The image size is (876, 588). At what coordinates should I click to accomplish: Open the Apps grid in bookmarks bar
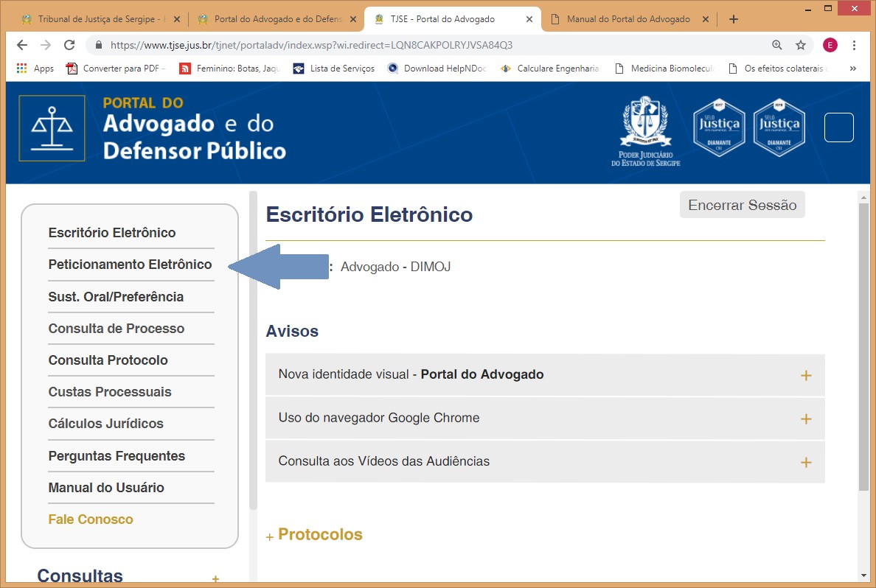35,69
